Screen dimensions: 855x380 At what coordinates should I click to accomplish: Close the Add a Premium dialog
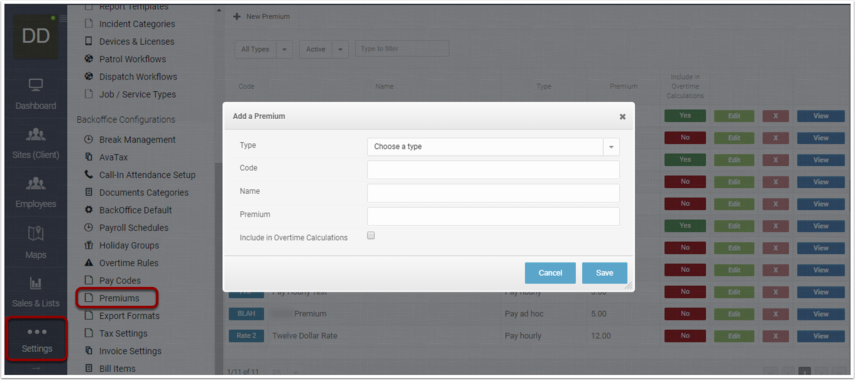click(622, 117)
